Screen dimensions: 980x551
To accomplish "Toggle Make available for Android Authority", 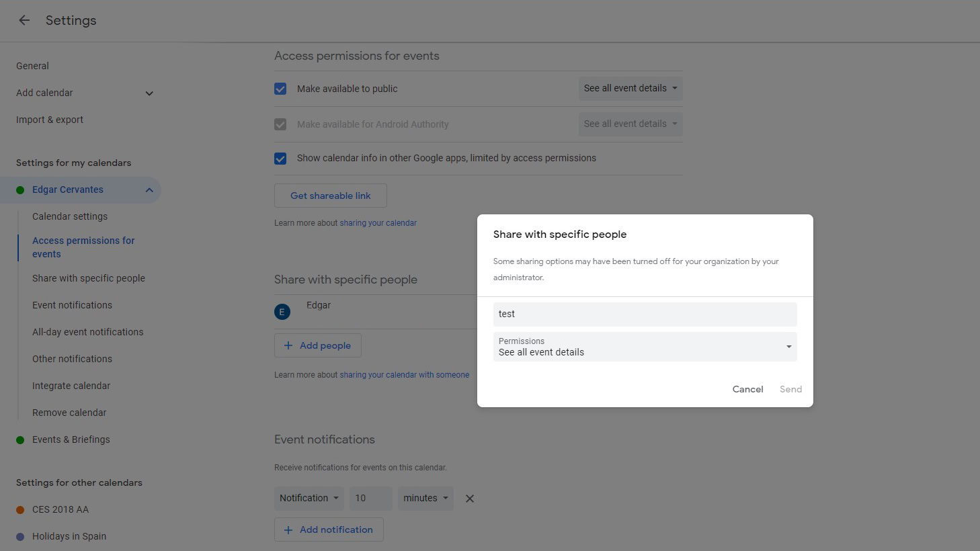I will click(x=280, y=124).
